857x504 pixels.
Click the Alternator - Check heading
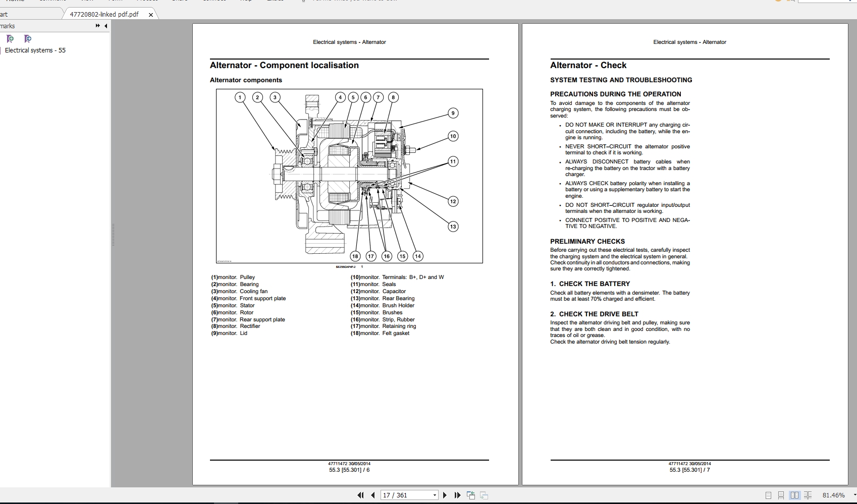(x=588, y=65)
